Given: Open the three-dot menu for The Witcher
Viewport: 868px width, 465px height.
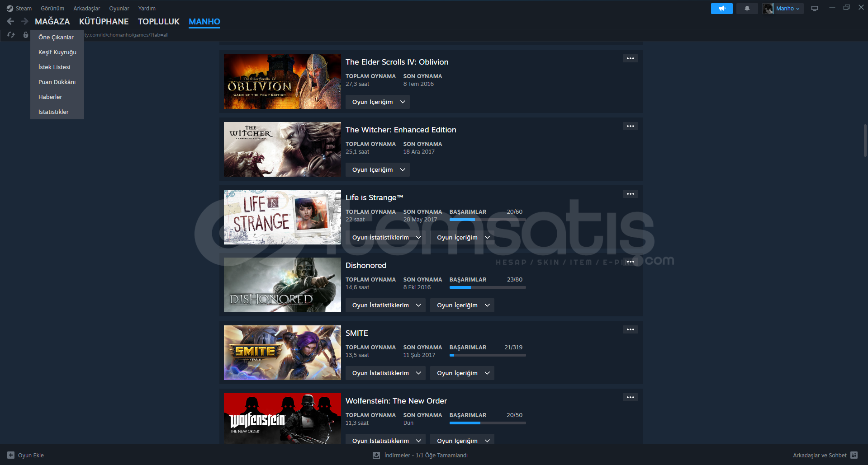Looking at the screenshot, I should [x=631, y=126].
